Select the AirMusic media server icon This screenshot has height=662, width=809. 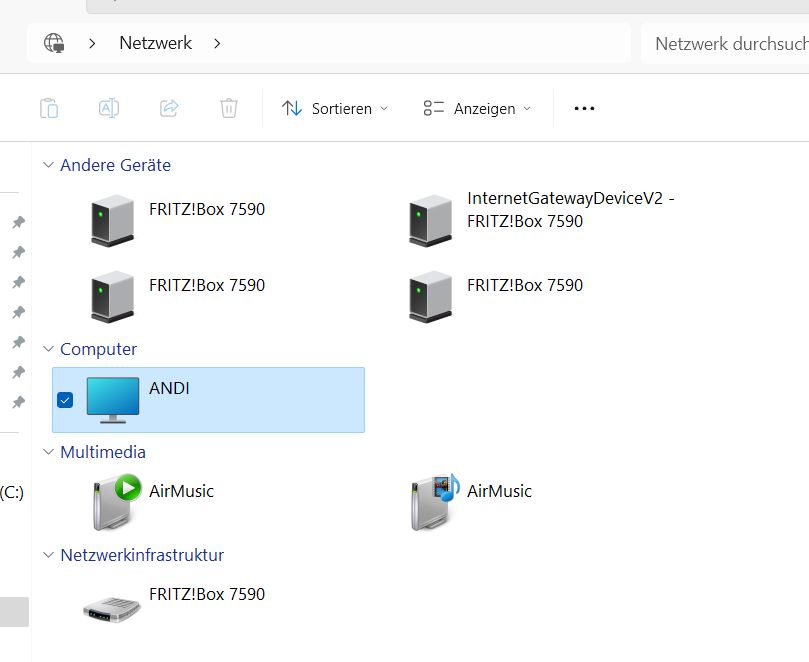pyautogui.click(x=432, y=501)
